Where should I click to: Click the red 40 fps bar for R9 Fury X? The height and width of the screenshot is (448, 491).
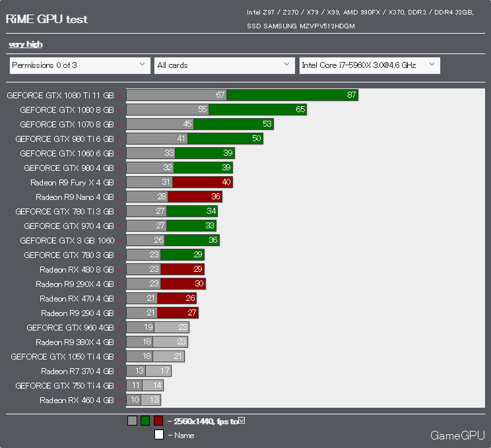(x=203, y=182)
